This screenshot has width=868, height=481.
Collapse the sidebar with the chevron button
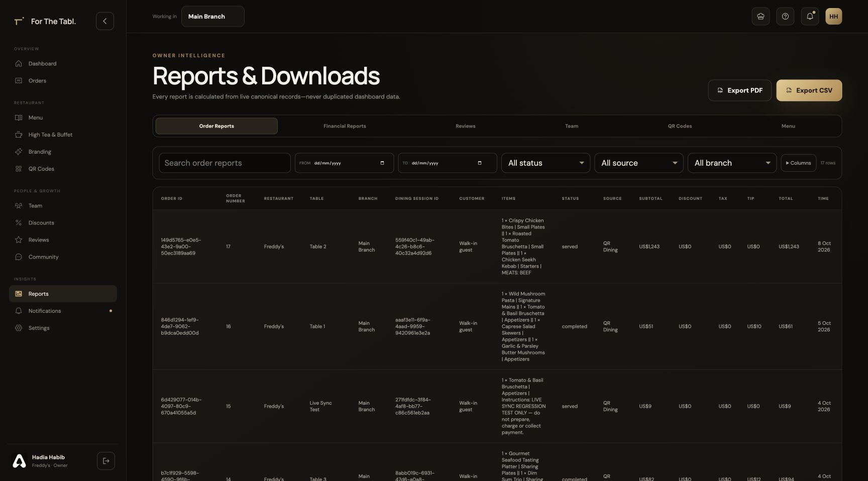click(x=105, y=21)
